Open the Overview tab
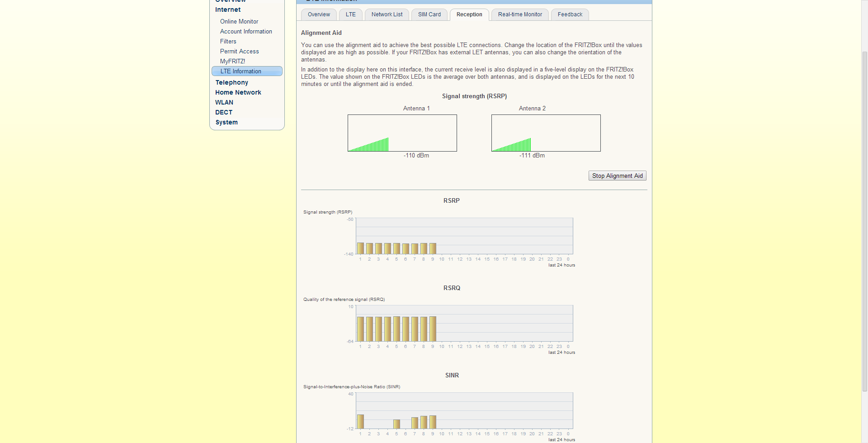Viewport: 868px width, 443px height. (319, 14)
